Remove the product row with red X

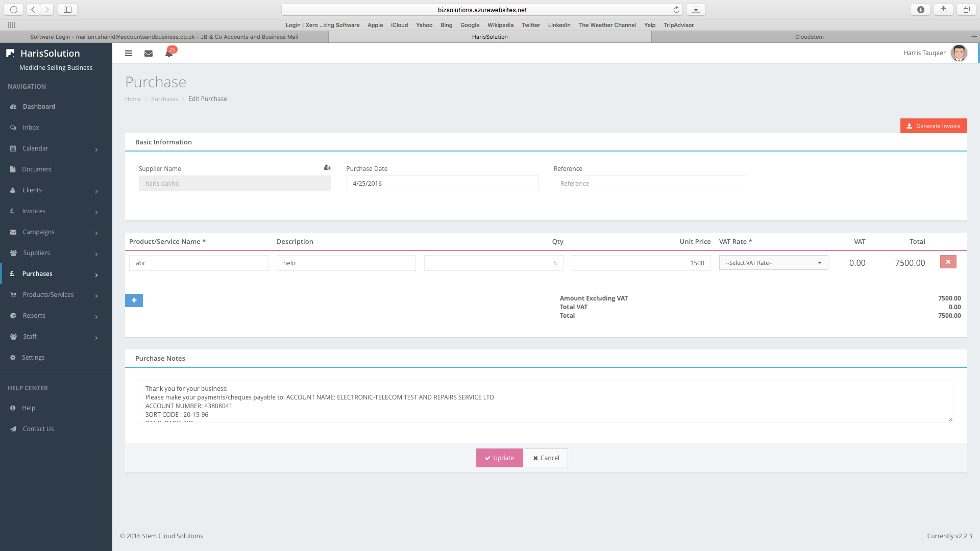pyautogui.click(x=948, y=262)
